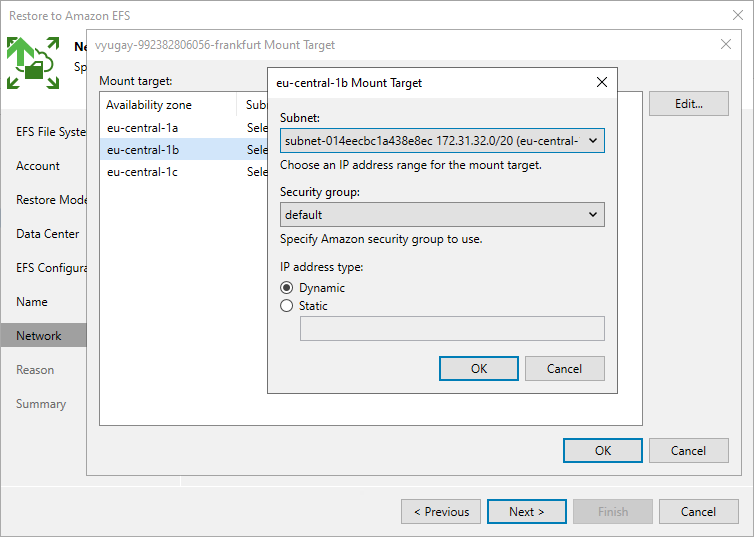Click the Restore to Amazon EFS wizard icon
The height and width of the screenshot is (537, 754).
pos(33,63)
